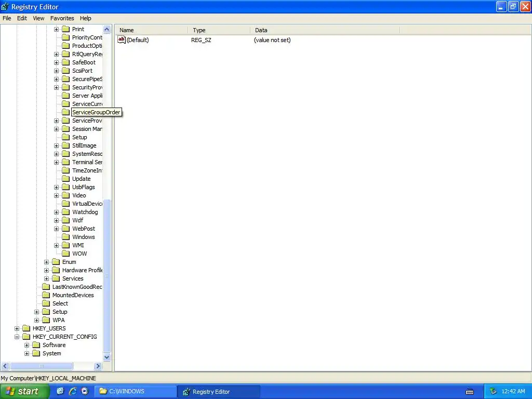Image resolution: width=532 pixels, height=399 pixels.
Task: Select the WebPost key
Action: pyautogui.click(x=84, y=229)
